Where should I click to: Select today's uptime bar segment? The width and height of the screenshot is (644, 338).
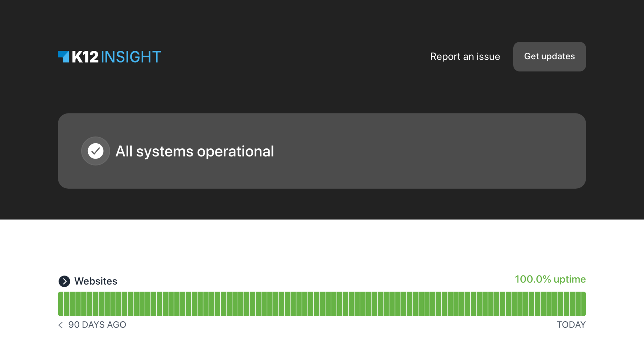pyautogui.click(x=583, y=304)
